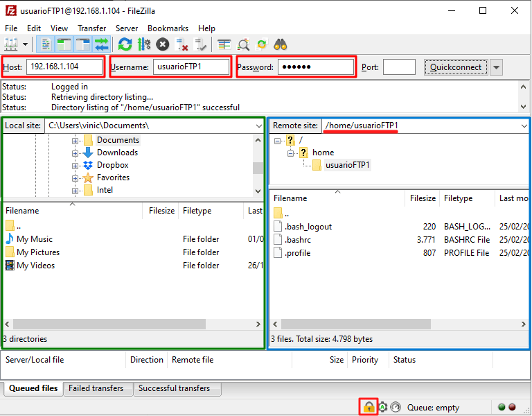Toggle processing of the transfer queue
This screenshot has height=416, width=532.
pos(144,44)
